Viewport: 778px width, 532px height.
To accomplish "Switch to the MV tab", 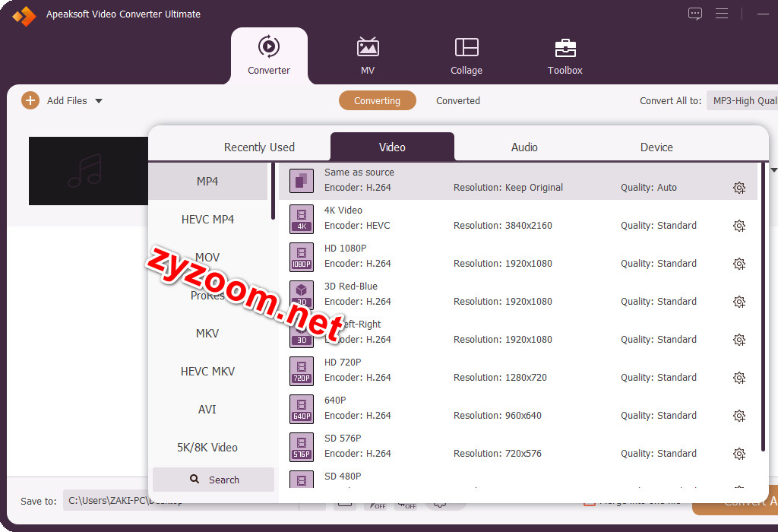I will click(x=368, y=55).
